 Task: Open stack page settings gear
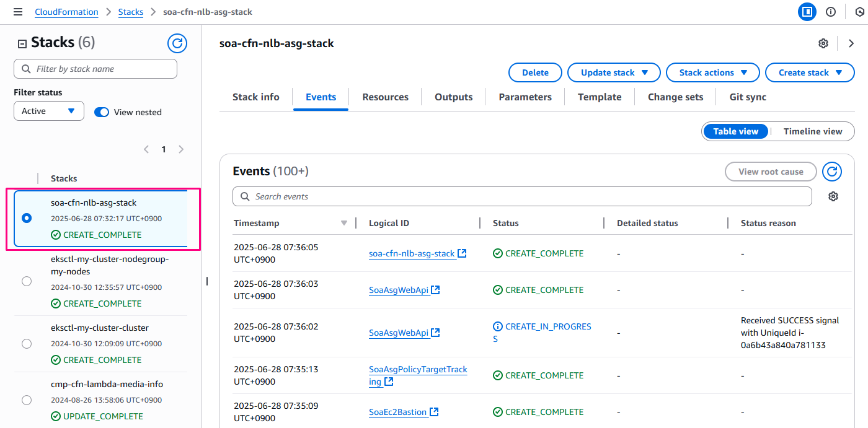[x=823, y=43]
